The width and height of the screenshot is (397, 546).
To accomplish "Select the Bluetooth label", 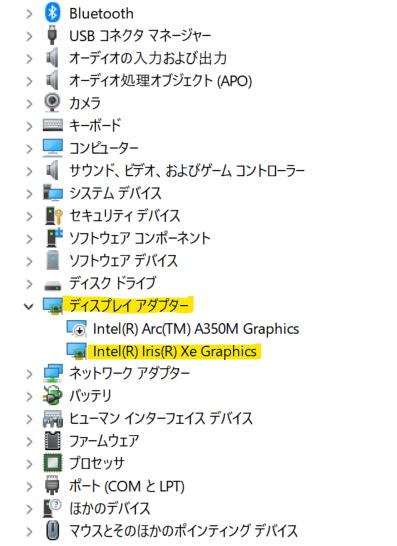I will point(101,14).
